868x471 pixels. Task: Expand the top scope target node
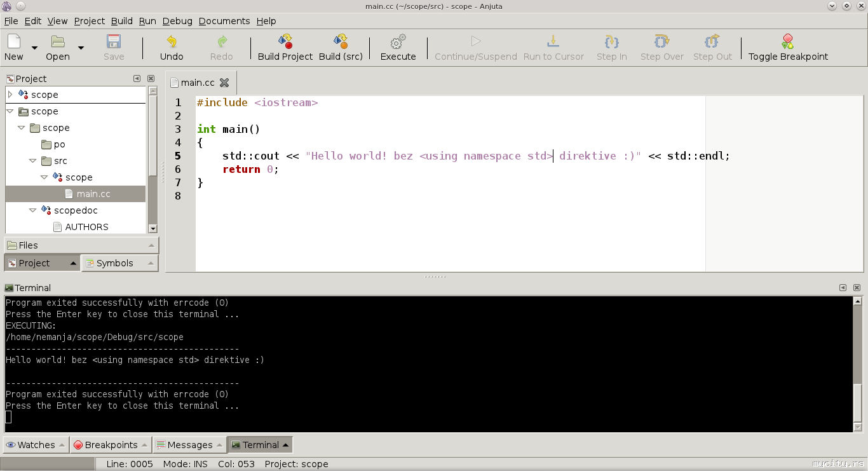(x=10, y=95)
